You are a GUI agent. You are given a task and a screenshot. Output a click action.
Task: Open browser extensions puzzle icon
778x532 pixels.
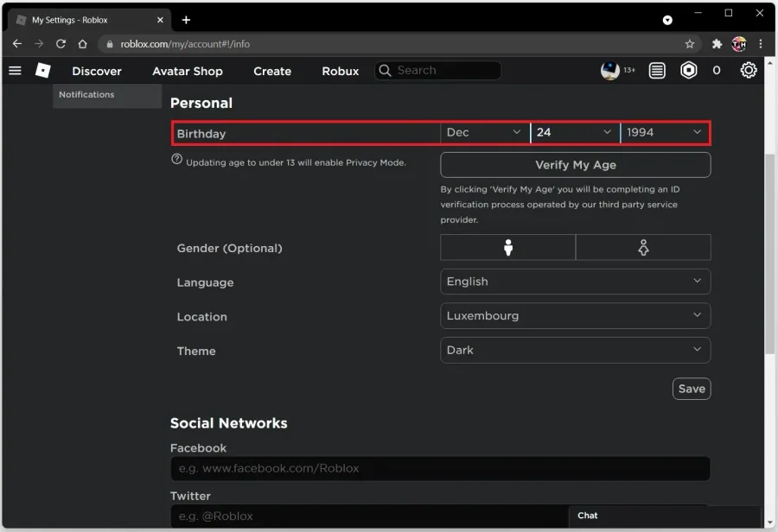(717, 44)
